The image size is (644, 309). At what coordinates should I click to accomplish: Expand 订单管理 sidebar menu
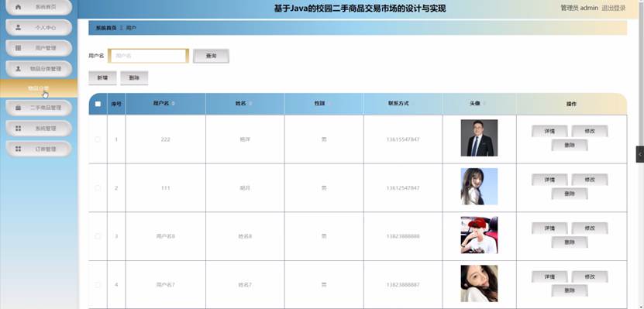point(39,149)
